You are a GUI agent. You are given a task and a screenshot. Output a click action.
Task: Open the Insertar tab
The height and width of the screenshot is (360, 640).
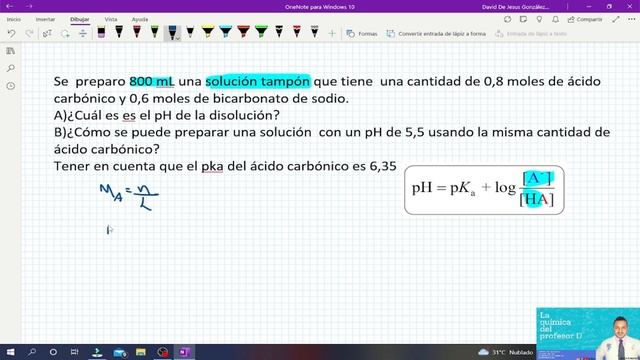[x=45, y=19]
